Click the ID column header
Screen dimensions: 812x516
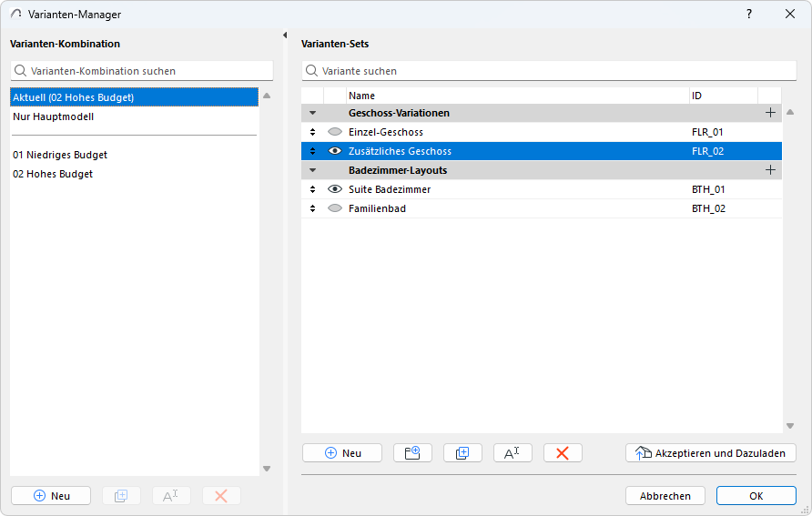pos(724,96)
